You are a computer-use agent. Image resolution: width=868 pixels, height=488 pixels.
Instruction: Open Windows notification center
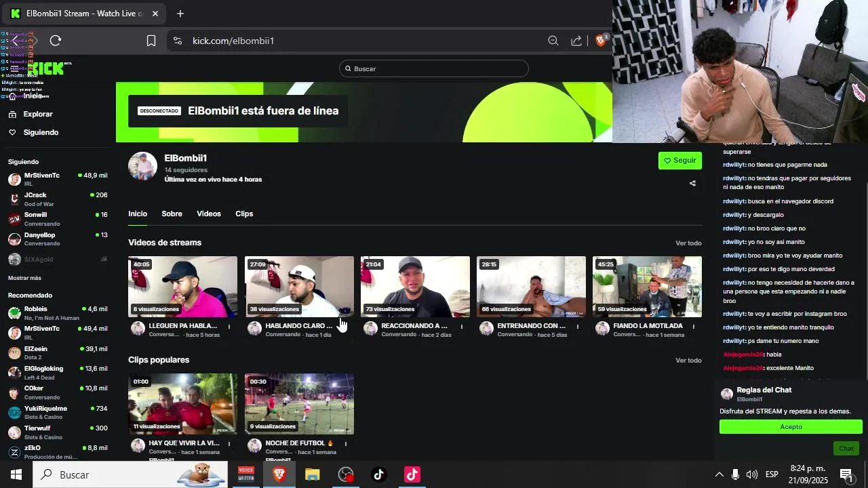click(x=846, y=474)
